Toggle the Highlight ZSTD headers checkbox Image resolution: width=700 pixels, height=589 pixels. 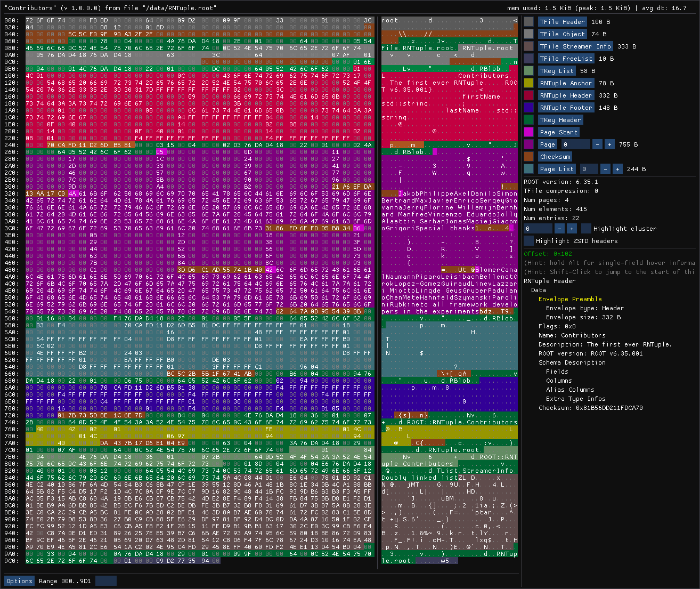[528, 241]
